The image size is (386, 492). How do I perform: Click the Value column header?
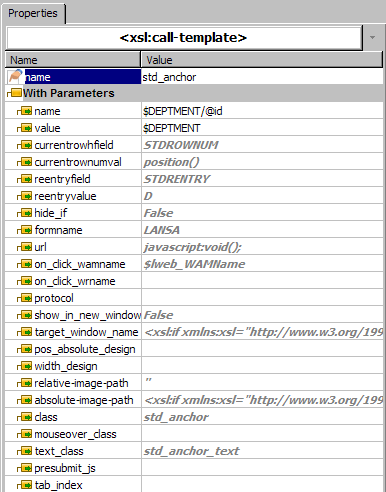click(262, 60)
